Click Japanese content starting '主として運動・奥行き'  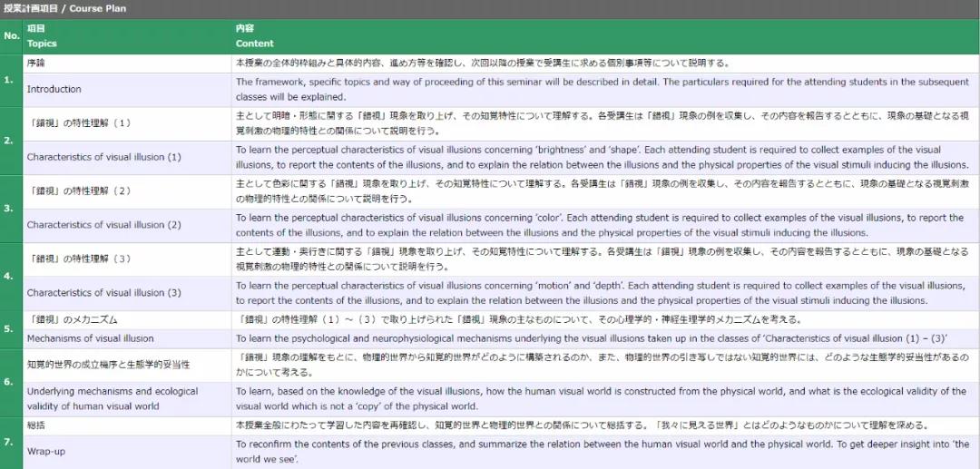pos(605,259)
